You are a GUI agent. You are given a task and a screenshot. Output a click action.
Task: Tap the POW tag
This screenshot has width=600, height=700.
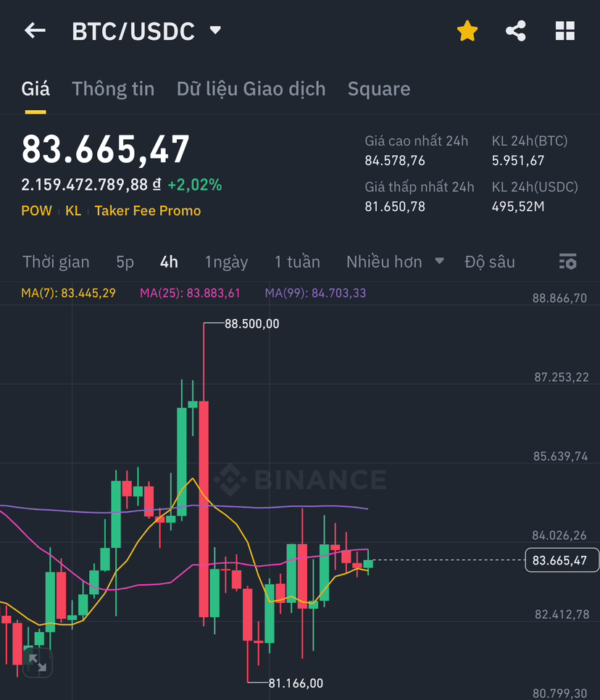[x=37, y=211]
